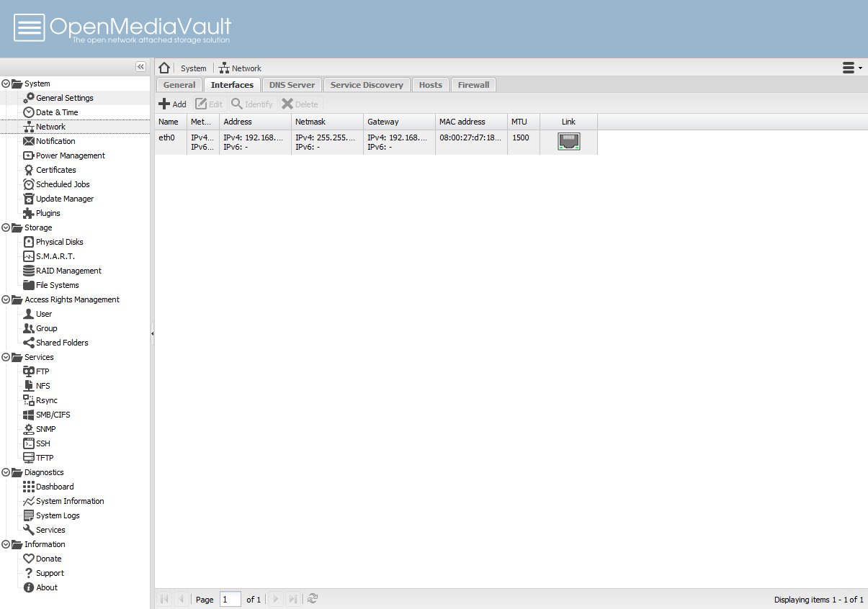The height and width of the screenshot is (609, 868).
Task: Click the Add interface button
Action: pyautogui.click(x=173, y=104)
